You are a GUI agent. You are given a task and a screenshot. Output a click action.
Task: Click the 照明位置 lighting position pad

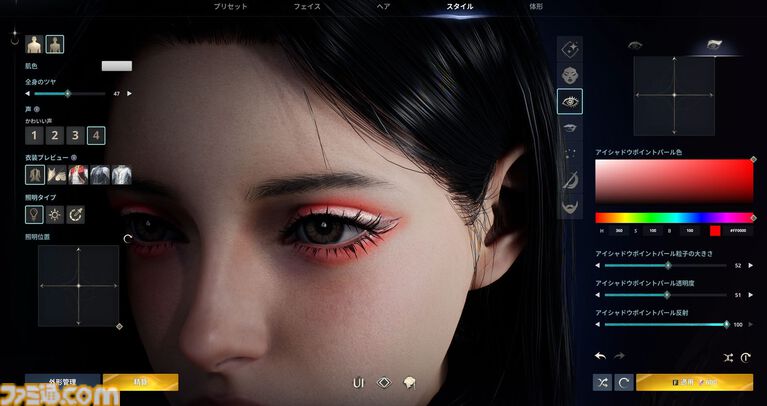(79, 286)
